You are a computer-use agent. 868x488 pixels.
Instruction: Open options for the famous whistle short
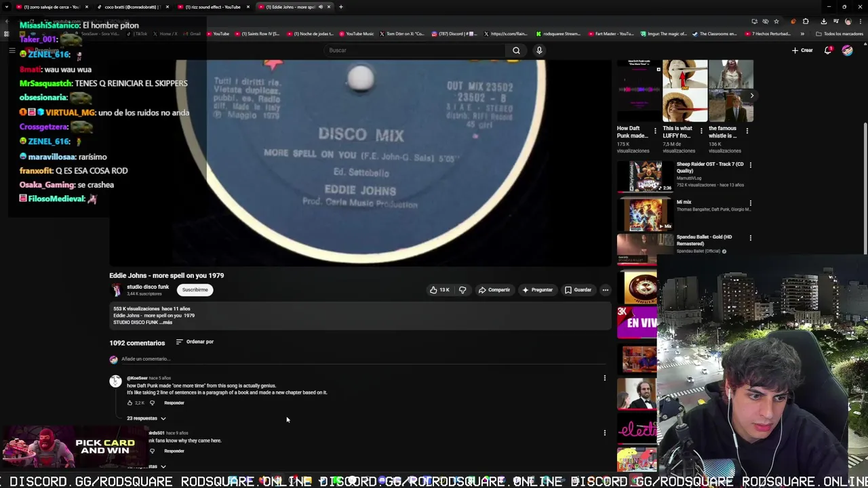click(x=747, y=130)
